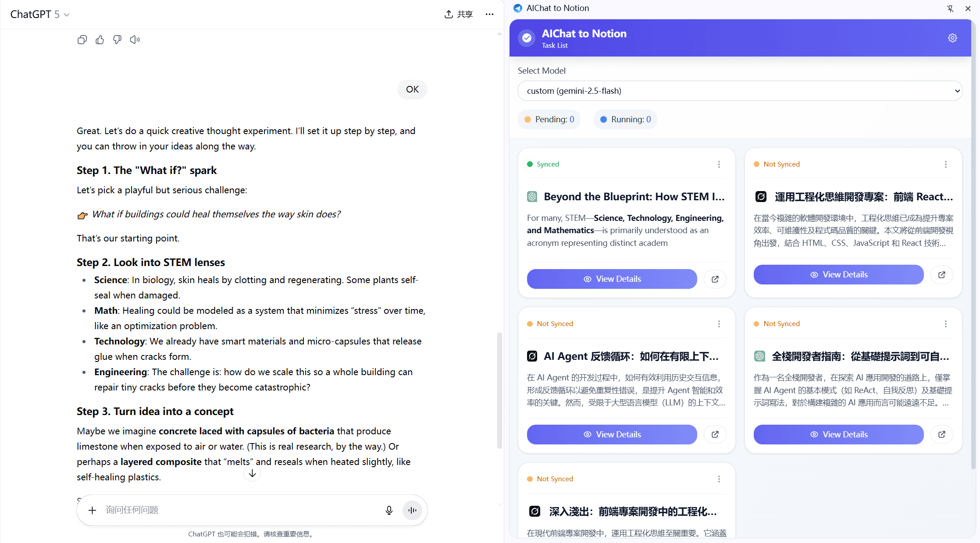Click the Synced status on first card

(543, 164)
